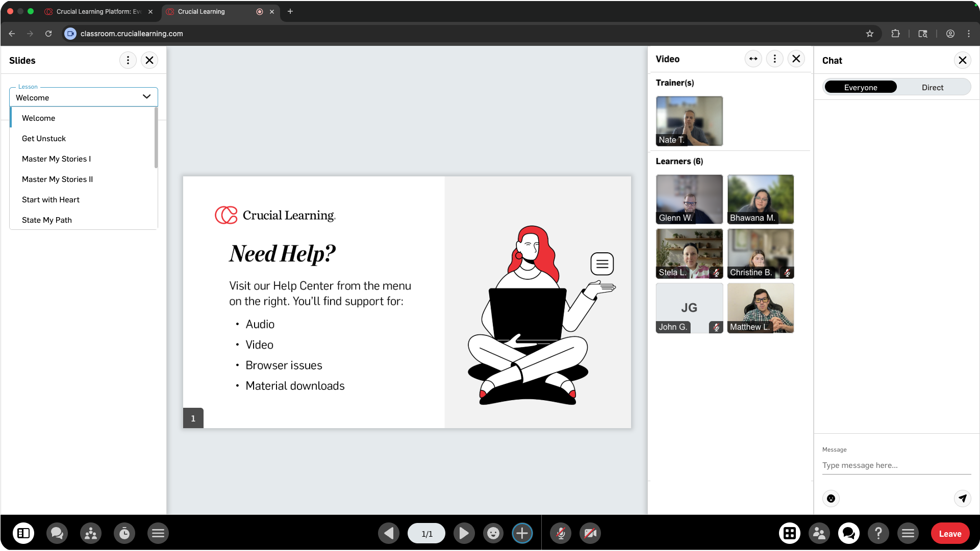Image resolution: width=980 pixels, height=551 pixels.
Task: Click trainer Nate T. video thumbnail
Action: point(689,121)
